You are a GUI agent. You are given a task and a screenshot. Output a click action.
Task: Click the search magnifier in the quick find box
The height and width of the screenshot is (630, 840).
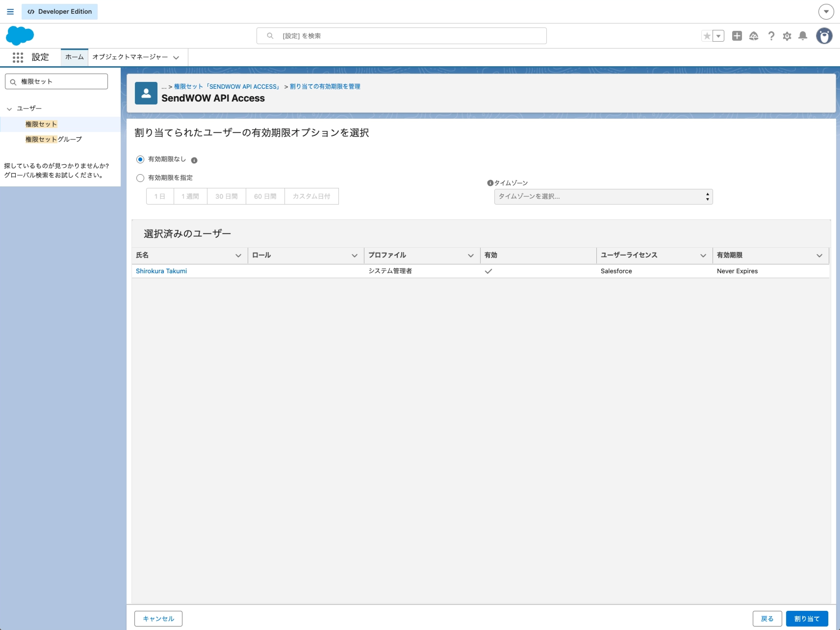(x=13, y=82)
